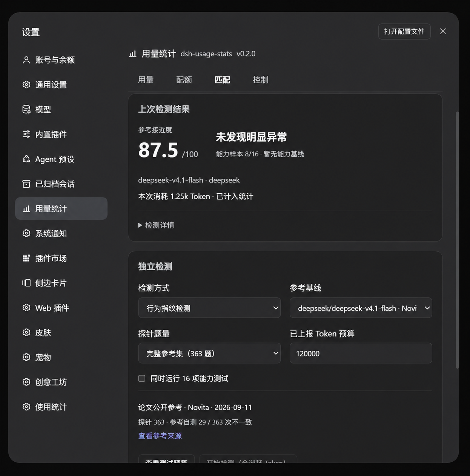Expand the 检测详情 disclosure triangle
Viewport: 470px width, 476px height.
140,225
